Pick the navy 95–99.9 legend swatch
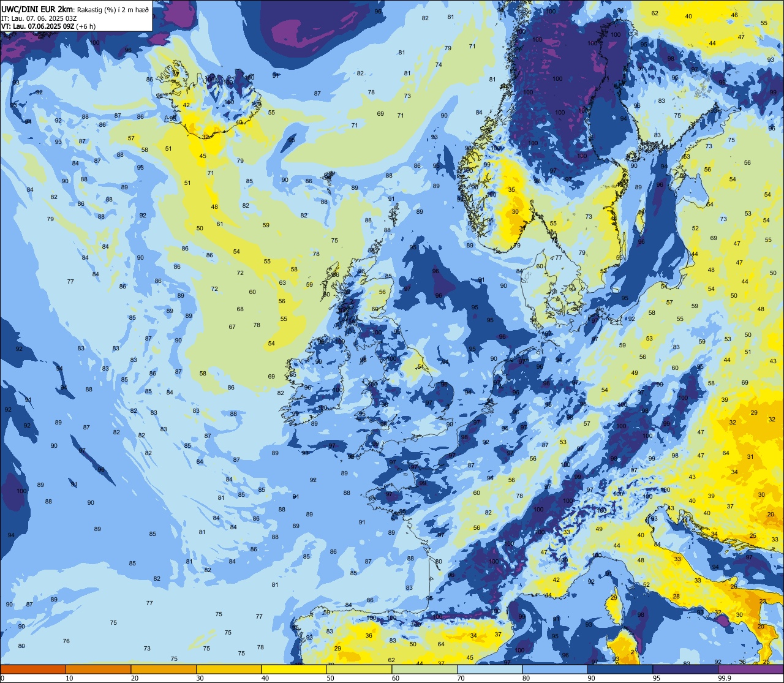784x683 pixels. (685, 669)
